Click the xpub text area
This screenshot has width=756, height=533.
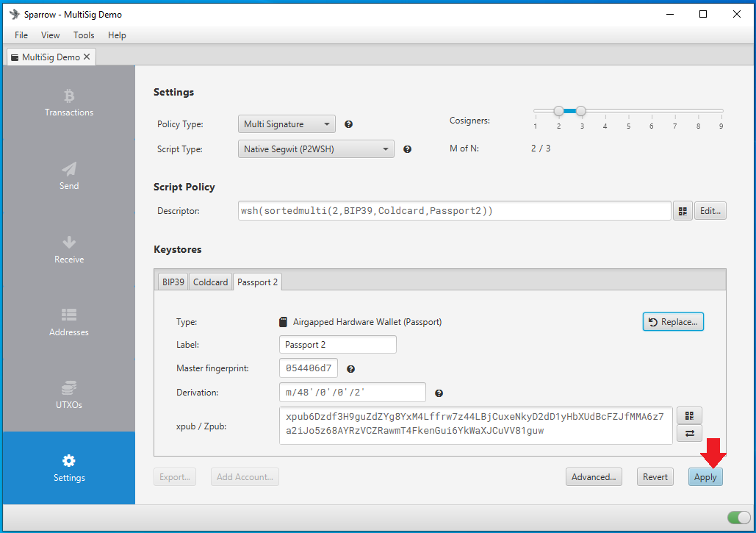click(x=476, y=426)
